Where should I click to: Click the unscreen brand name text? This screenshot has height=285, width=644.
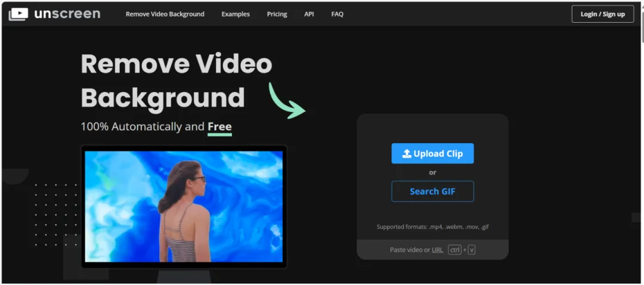(67, 14)
